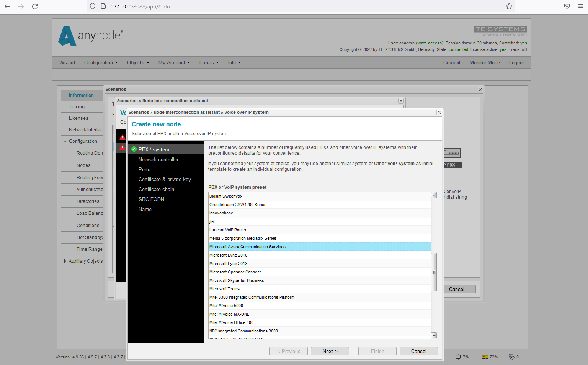Click the Next button
The height and width of the screenshot is (365, 588).
330,352
